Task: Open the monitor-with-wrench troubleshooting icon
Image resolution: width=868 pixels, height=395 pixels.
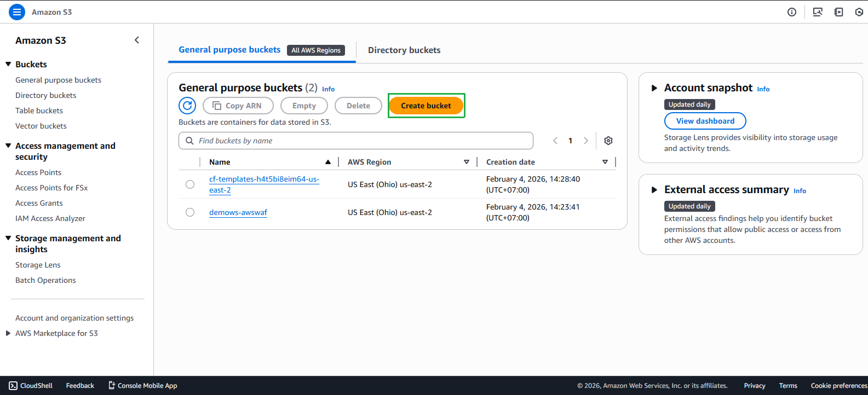Action: 818,12
